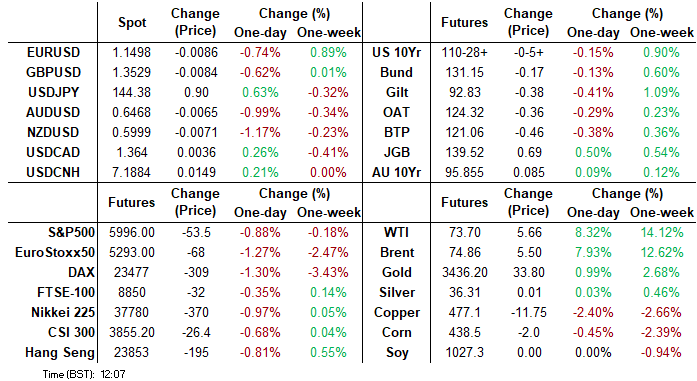Select the USDCNH spot value 7.1884

point(132,172)
